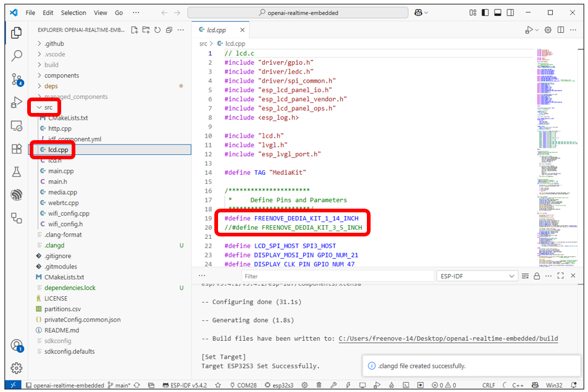
Task: Click the command center search box
Action: [x=298, y=13]
